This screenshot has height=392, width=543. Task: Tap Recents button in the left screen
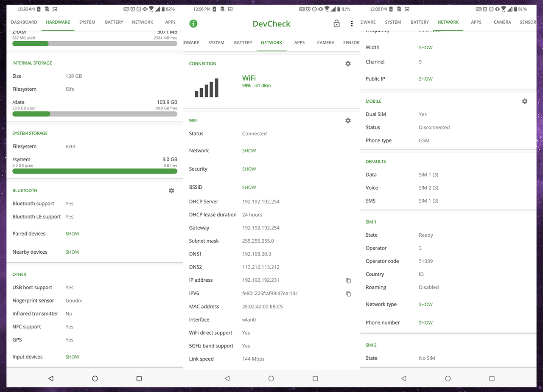pyautogui.click(x=139, y=378)
